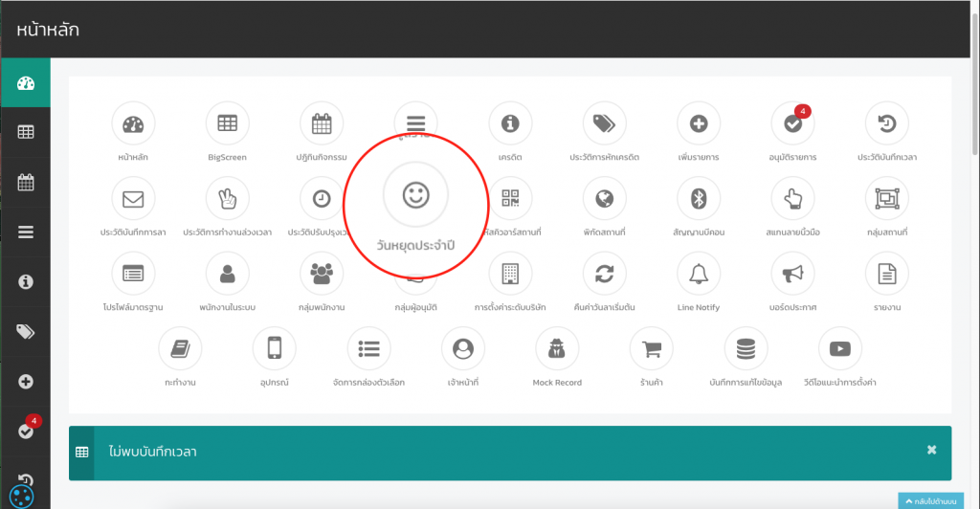
Task: Select the info circle item in the sidebar
Action: 26,282
